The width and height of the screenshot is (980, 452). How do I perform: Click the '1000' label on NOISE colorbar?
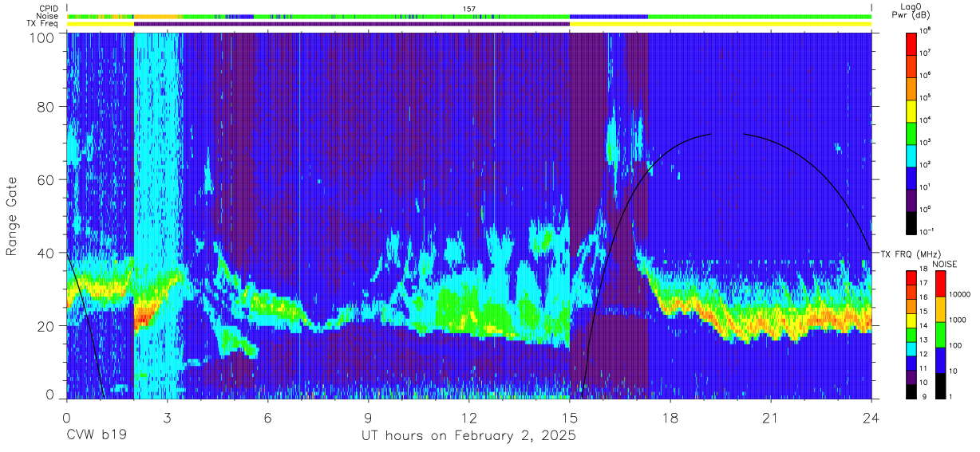pyautogui.click(x=957, y=320)
